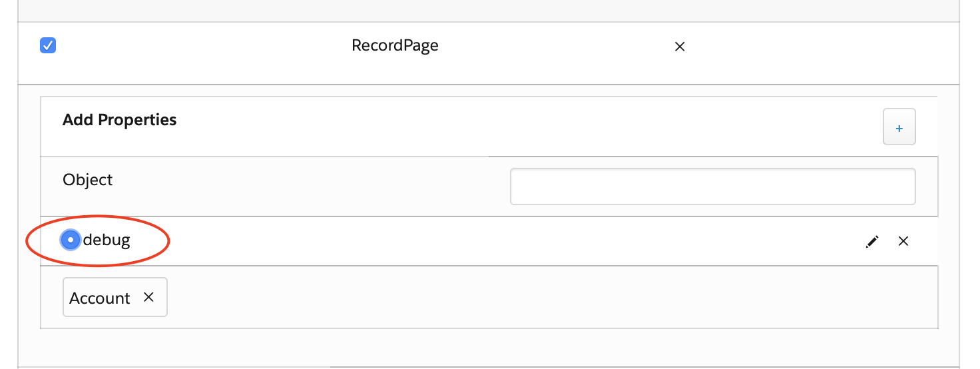980x369 pixels.
Task: Remove the Account pill using its X
Action: pos(149,297)
